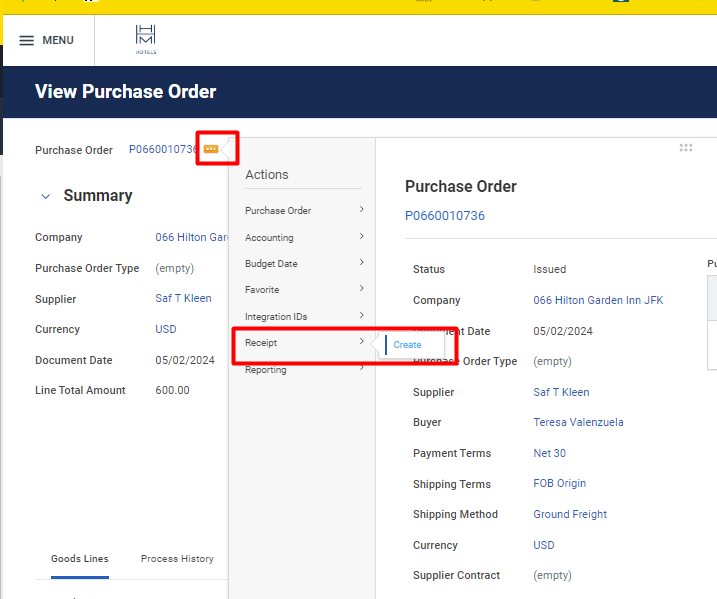The width and height of the screenshot is (717, 599).
Task: Click Document Date value in Summary
Action: 185,360
